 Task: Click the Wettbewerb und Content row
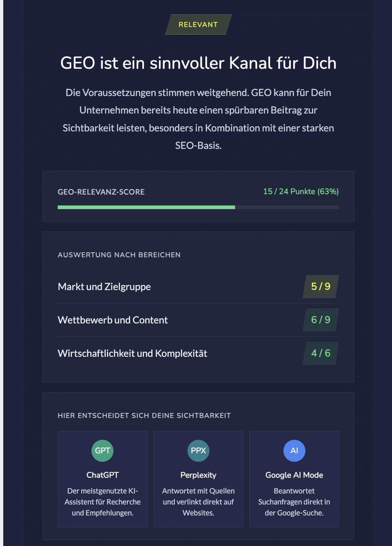(x=198, y=320)
